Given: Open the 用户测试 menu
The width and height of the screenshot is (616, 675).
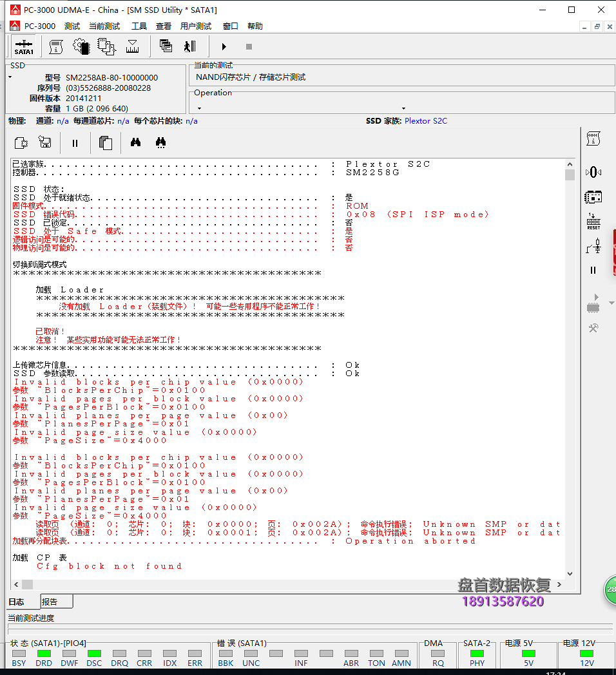Looking at the screenshot, I should pos(196,26).
